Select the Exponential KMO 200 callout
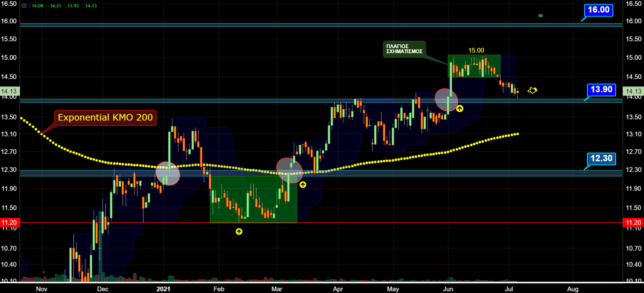 105,118
